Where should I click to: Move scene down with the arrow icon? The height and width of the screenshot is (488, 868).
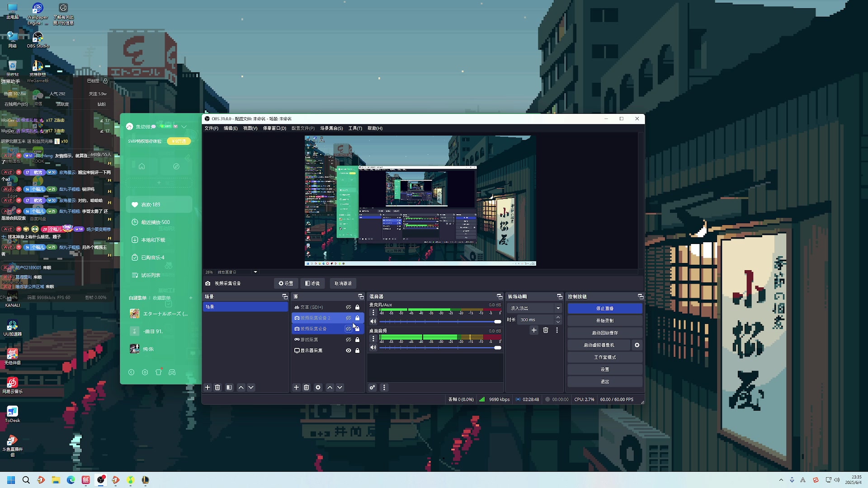click(x=251, y=387)
